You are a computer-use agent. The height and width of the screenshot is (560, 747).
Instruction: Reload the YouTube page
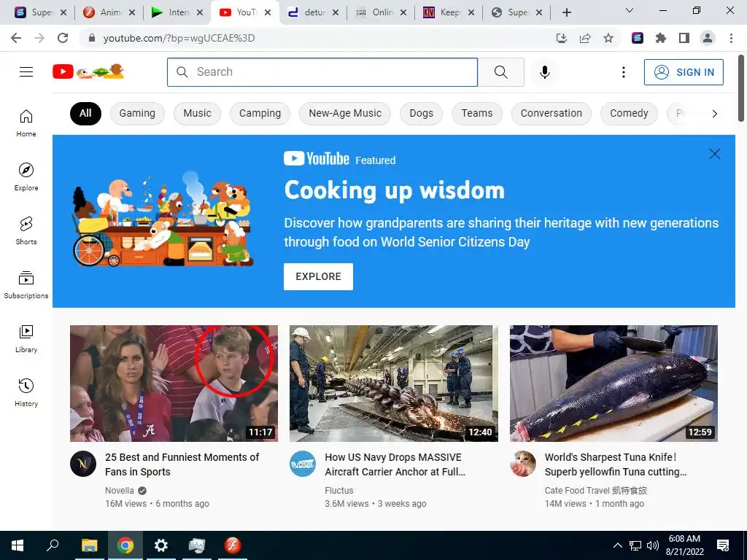coord(63,38)
